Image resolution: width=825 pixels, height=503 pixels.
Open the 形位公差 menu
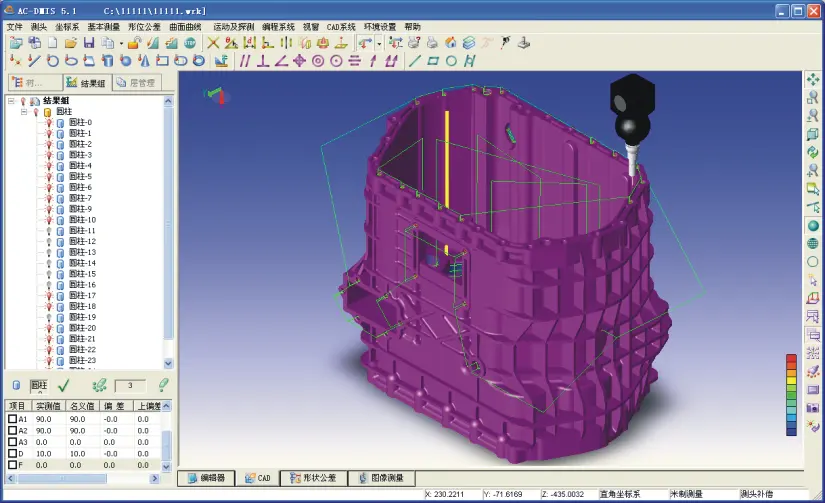tap(143, 27)
